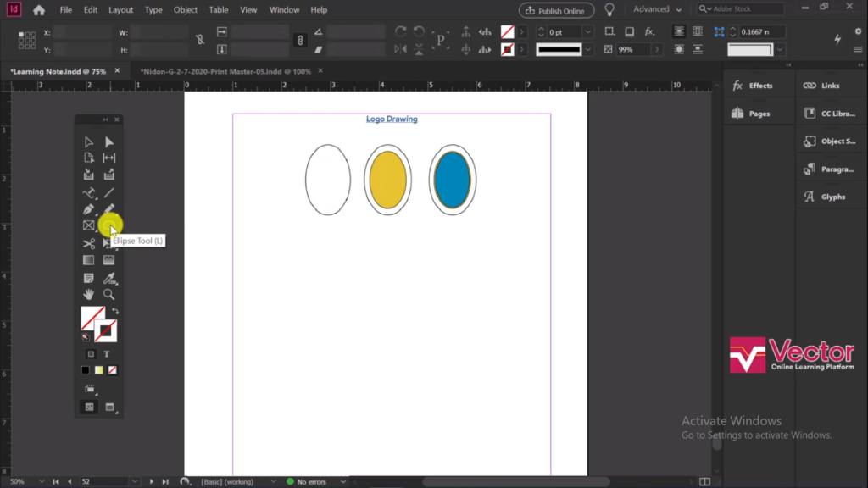Toggle the Preview screen mode button
The image size is (868, 488).
tap(109, 408)
